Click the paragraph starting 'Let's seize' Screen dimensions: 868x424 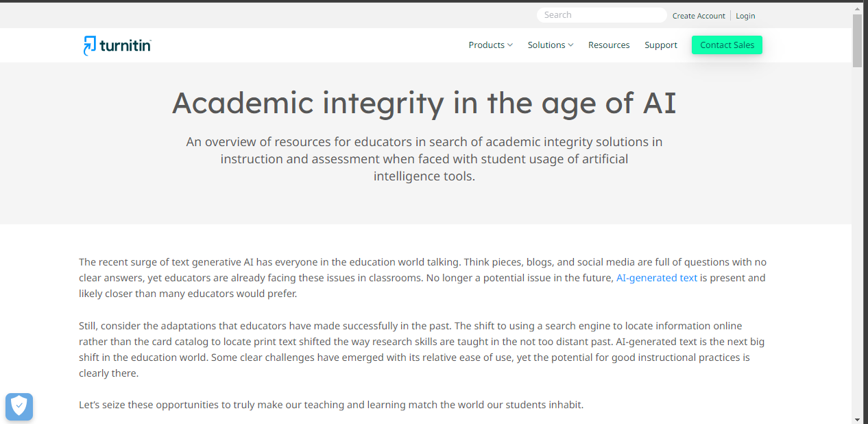point(331,405)
